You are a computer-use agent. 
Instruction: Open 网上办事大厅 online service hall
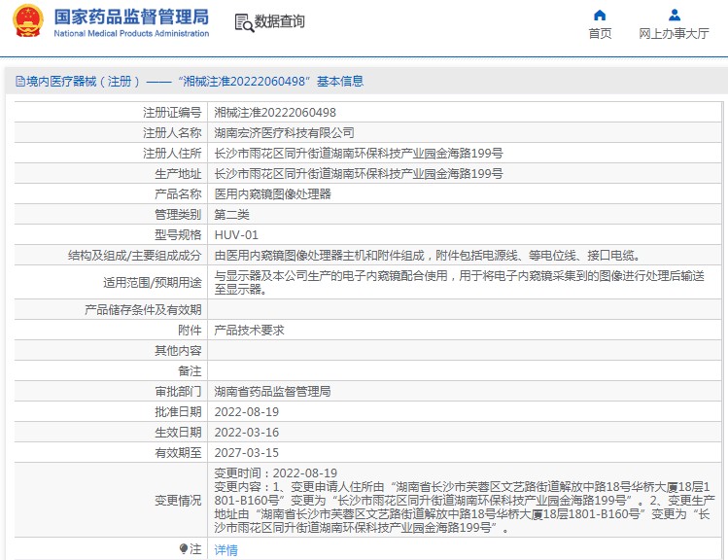coord(674,33)
